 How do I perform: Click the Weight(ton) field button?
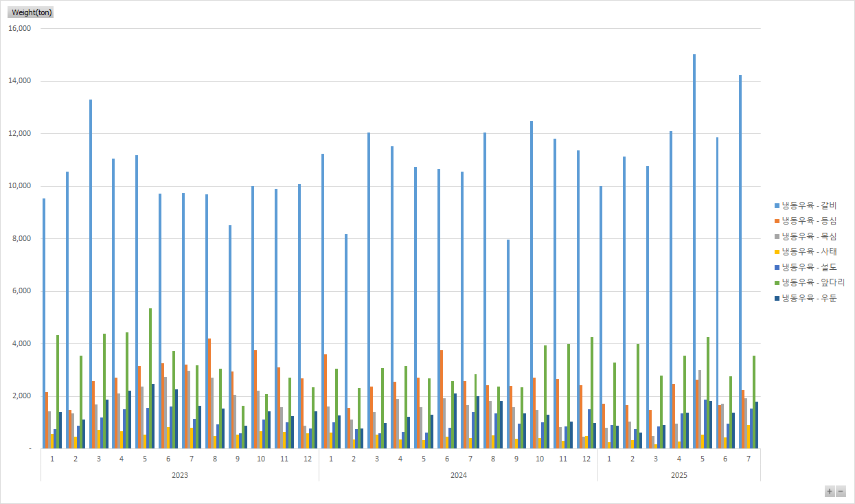point(32,12)
